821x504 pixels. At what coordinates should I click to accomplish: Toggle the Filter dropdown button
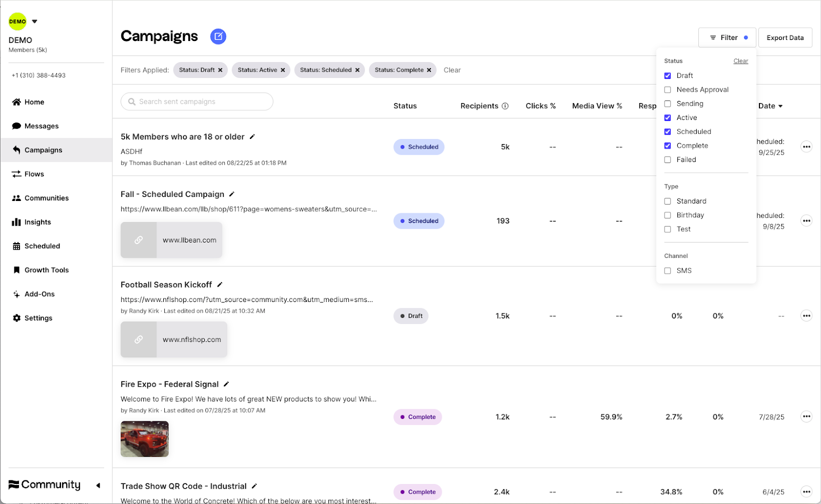[x=727, y=38]
